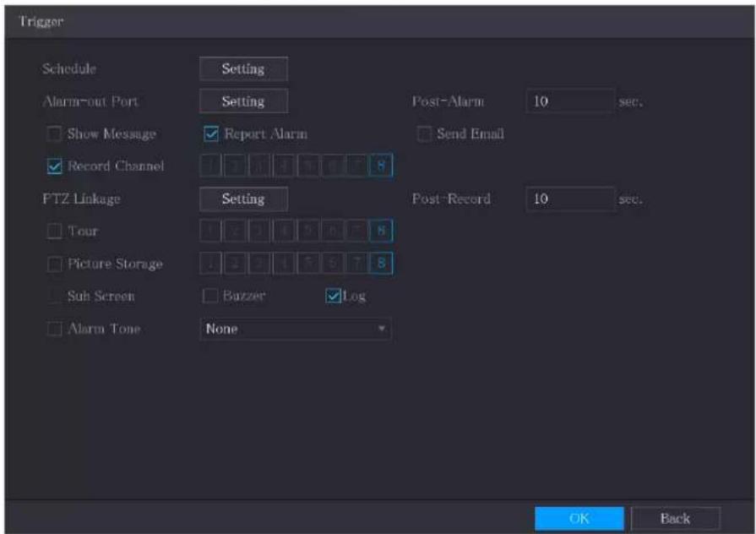Select Record Channel number 1
Viewport: 756px width, 534px height.
click(x=210, y=166)
